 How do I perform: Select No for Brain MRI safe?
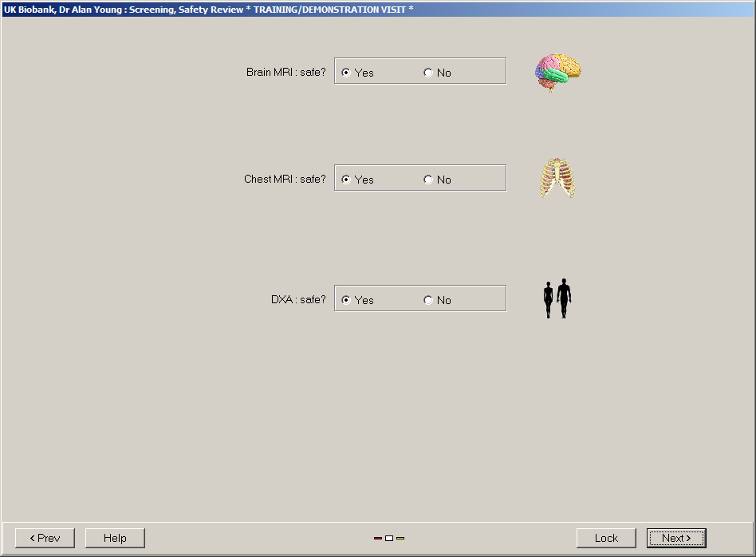click(x=428, y=73)
